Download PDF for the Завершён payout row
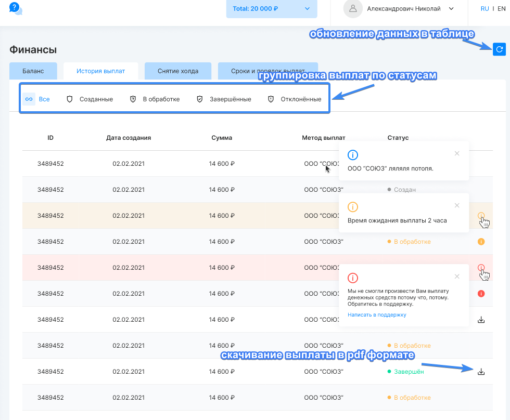Image resolution: width=510 pixels, height=420 pixels. point(481,372)
